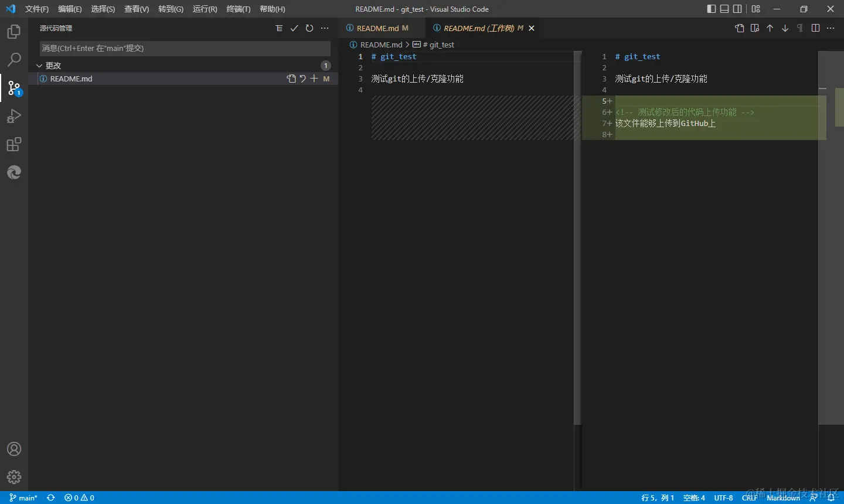Refresh repositories with the refresh icon
Screen dimensions: 844x504
[309, 28]
